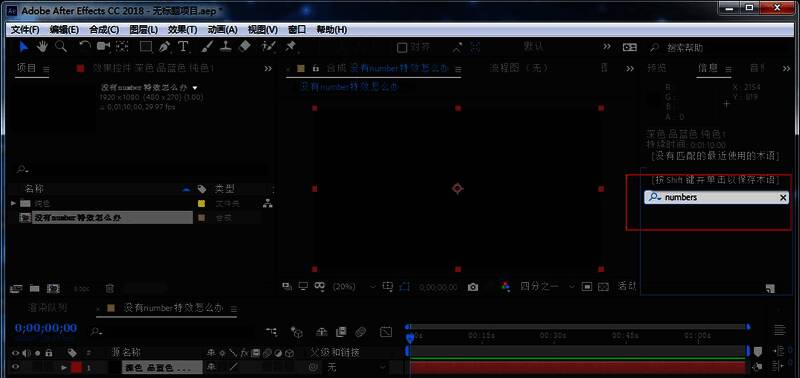Click the project panel search field

click(x=141, y=169)
